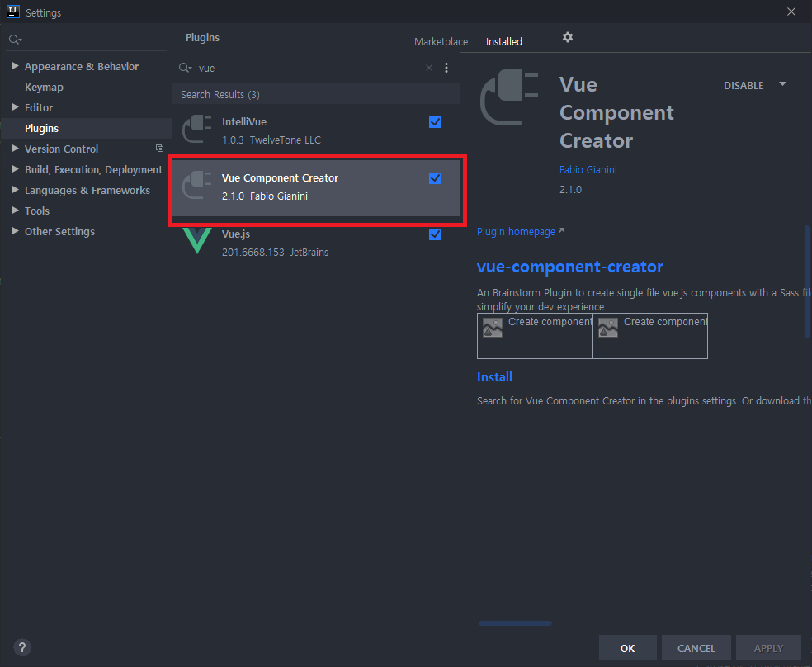Screen dimensions: 812x667
Task: Click the Search Results (3) header
Action: click(x=316, y=94)
